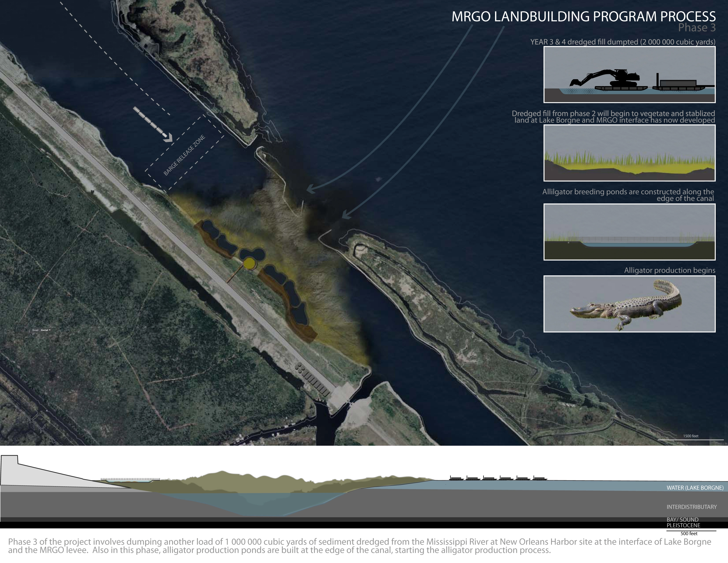The width and height of the screenshot is (728, 563).
Task: Click the Phase 3 subtitle text
Action: coord(697,28)
